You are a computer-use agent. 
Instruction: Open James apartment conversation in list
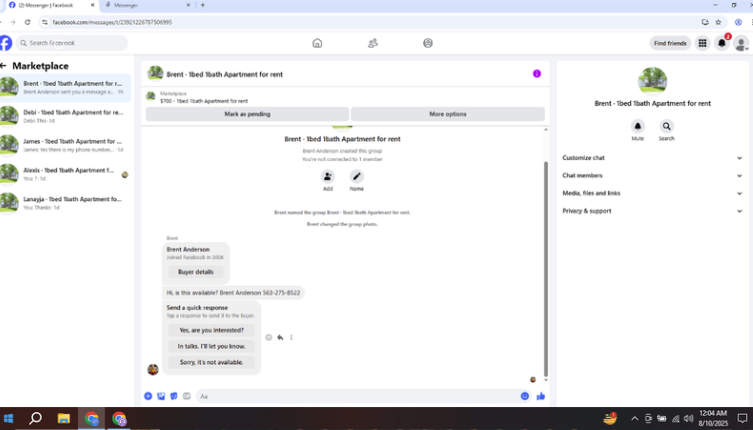tap(65, 145)
